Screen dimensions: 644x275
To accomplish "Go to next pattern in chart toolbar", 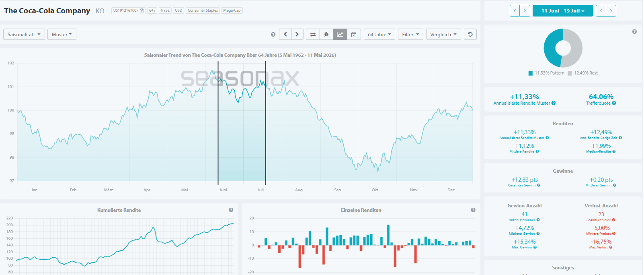I will tap(297, 34).
